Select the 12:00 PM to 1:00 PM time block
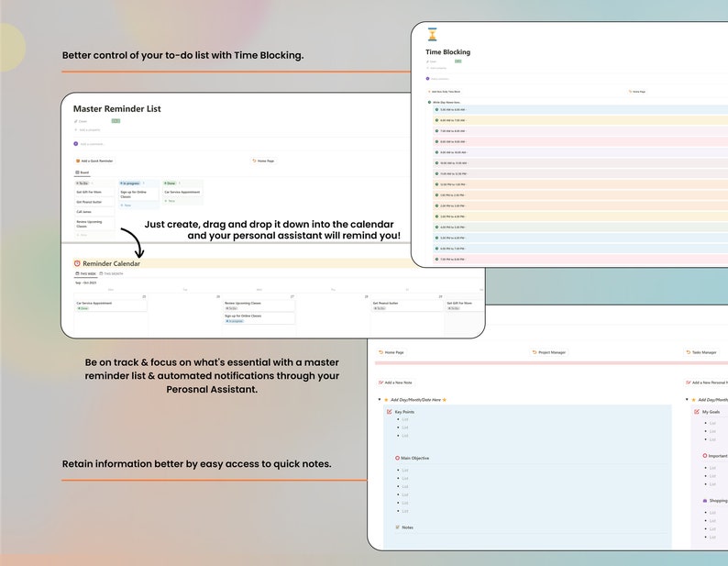728x566 pixels. 580,184
